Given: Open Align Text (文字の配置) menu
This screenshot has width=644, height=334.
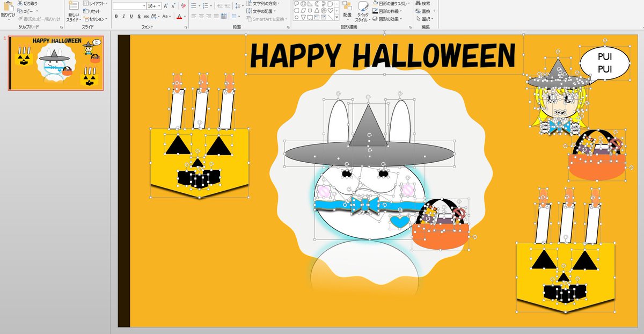Looking at the screenshot, I should click(x=261, y=11).
